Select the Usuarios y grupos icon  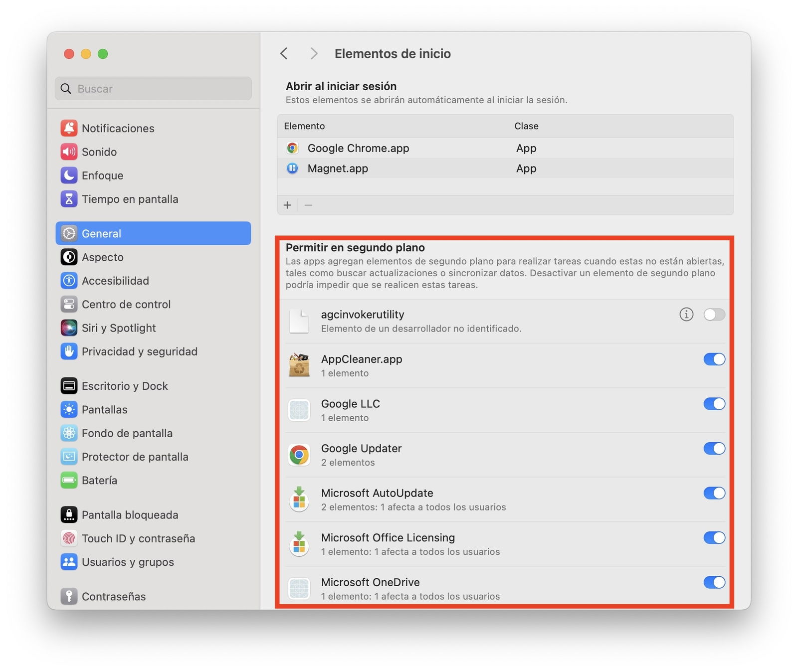69,562
